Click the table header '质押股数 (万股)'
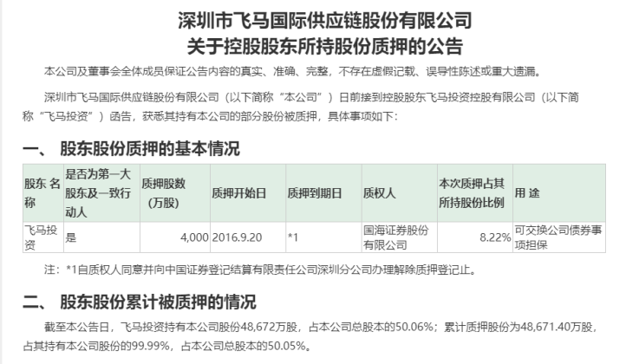 [175, 193]
